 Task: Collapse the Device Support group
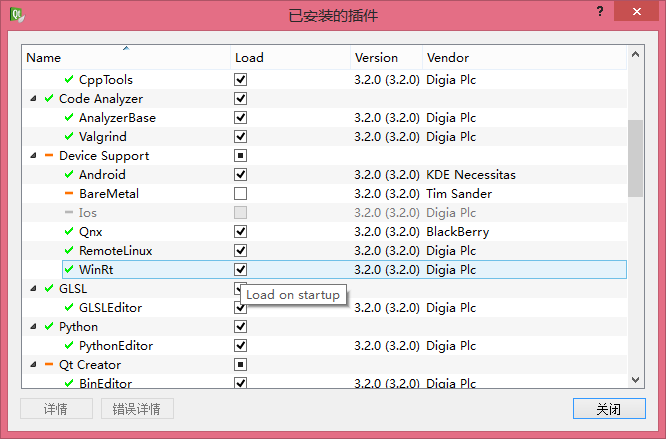pyautogui.click(x=33, y=155)
